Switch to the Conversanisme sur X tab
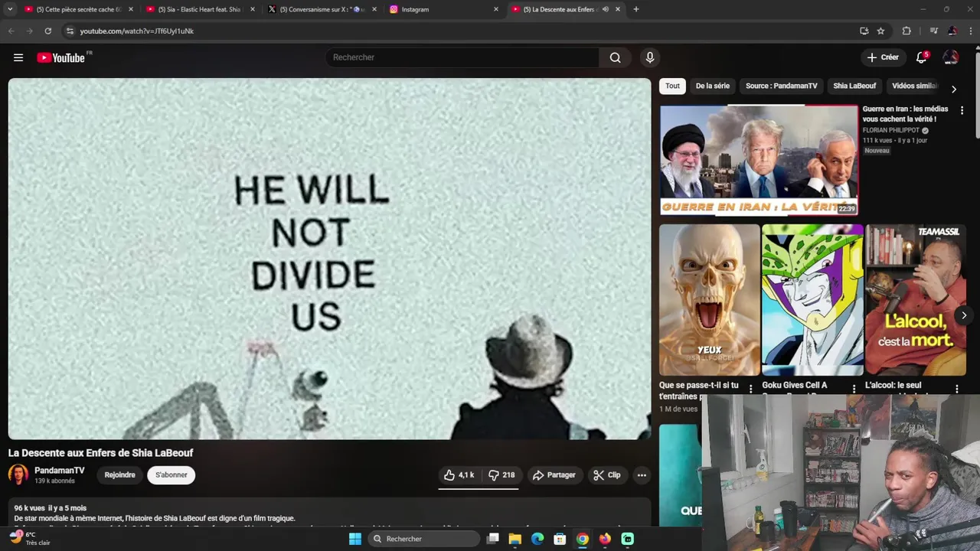The width and height of the screenshot is (980, 551). click(322, 9)
